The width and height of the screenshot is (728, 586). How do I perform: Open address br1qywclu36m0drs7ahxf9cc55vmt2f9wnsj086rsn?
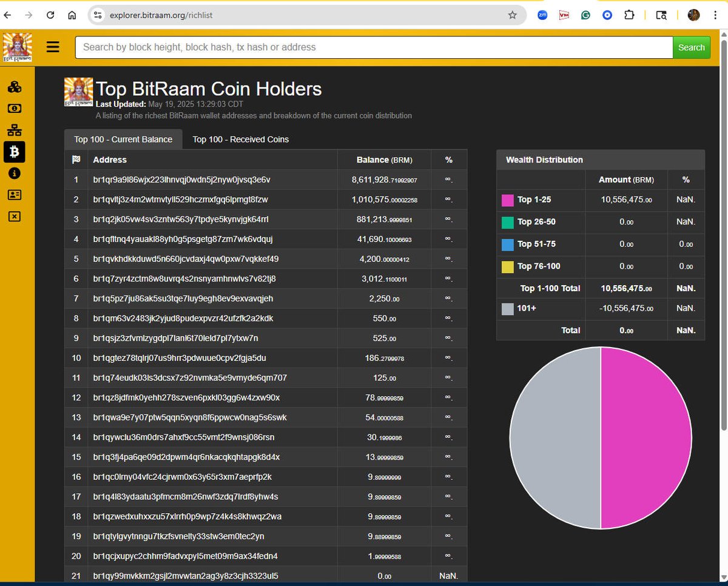click(184, 437)
